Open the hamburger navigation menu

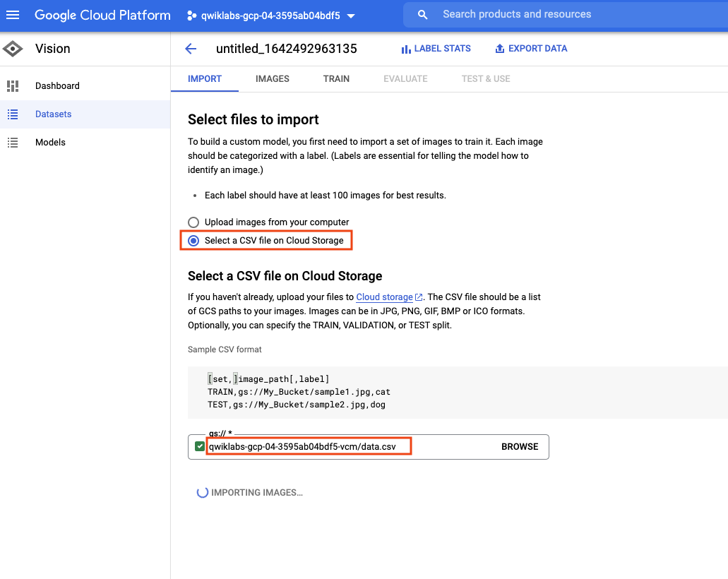pos(13,15)
